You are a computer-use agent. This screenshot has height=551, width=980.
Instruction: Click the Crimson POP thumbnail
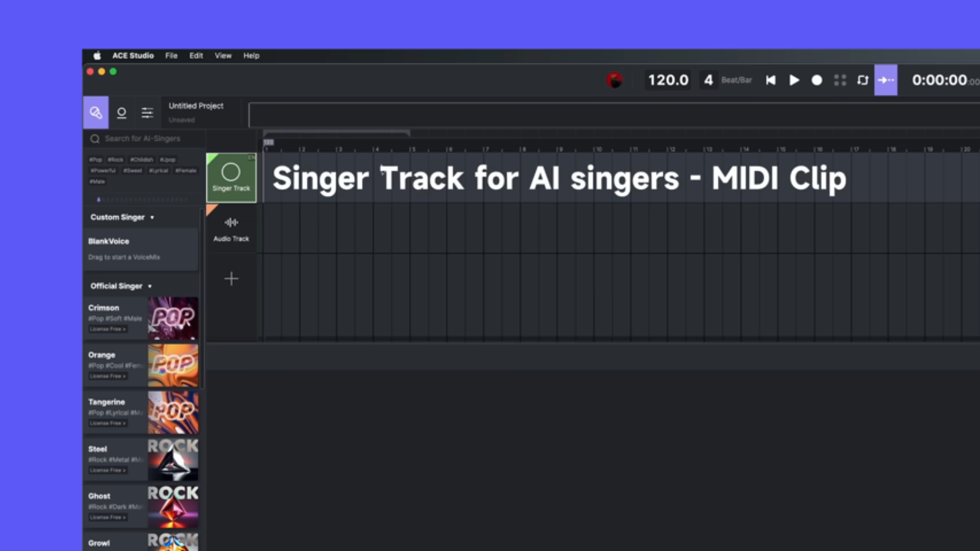coord(173,318)
